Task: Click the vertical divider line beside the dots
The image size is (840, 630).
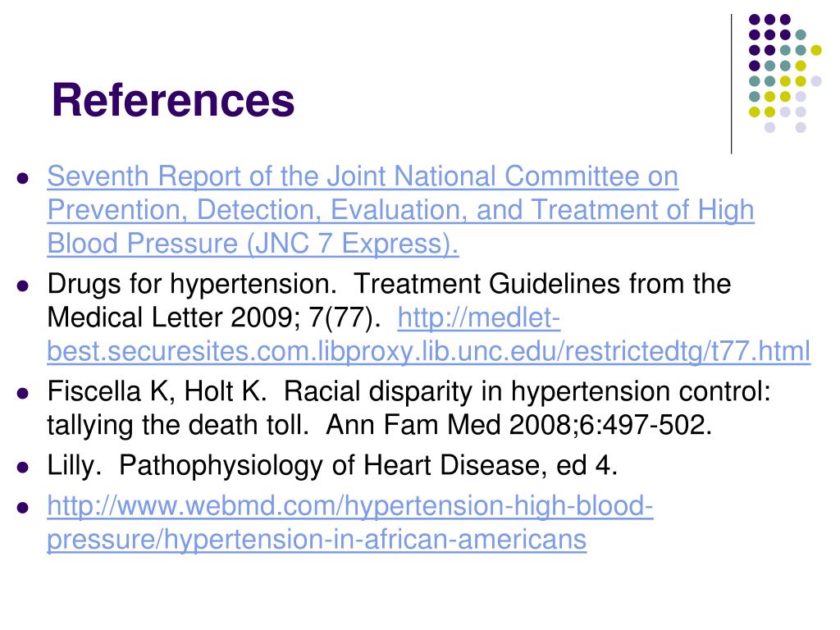Action: pyautogui.click(x=731, y=82)
